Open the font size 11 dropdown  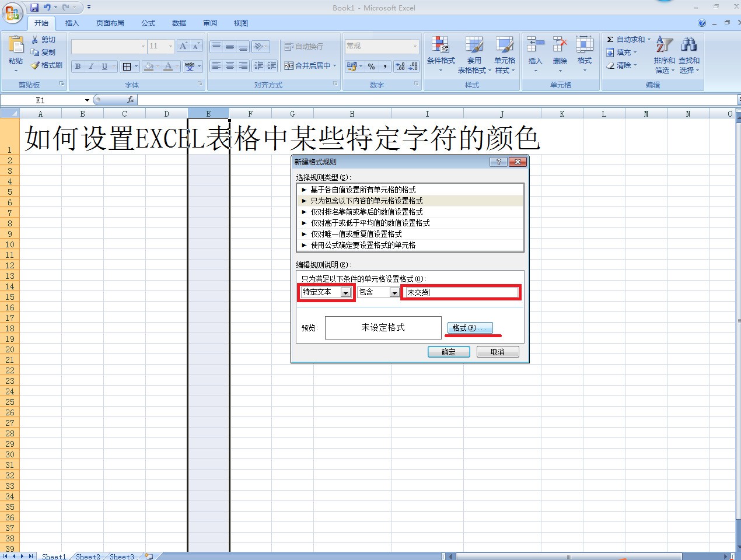click(170, 46)
